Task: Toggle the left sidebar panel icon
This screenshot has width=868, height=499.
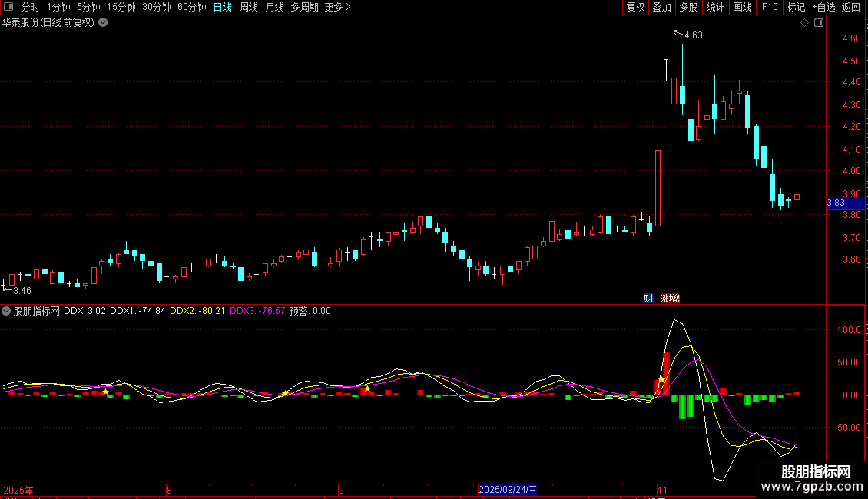Action: (x=8, y=7)
